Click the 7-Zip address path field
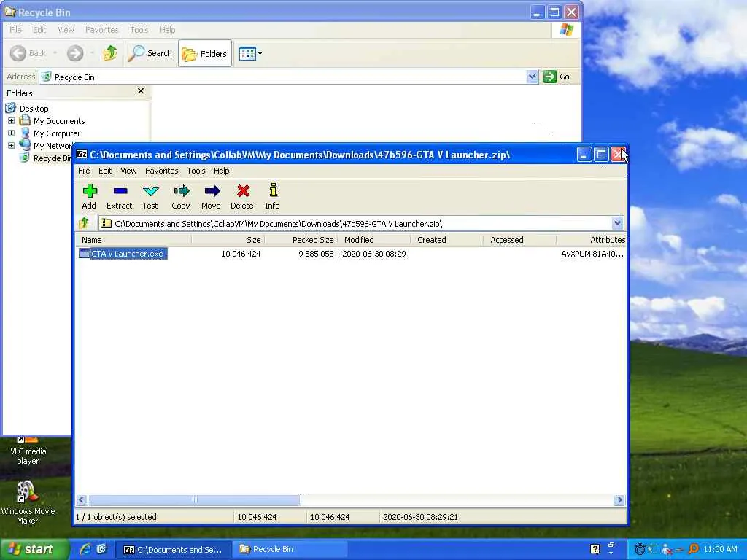747x560 pixels. click(355, 223)
